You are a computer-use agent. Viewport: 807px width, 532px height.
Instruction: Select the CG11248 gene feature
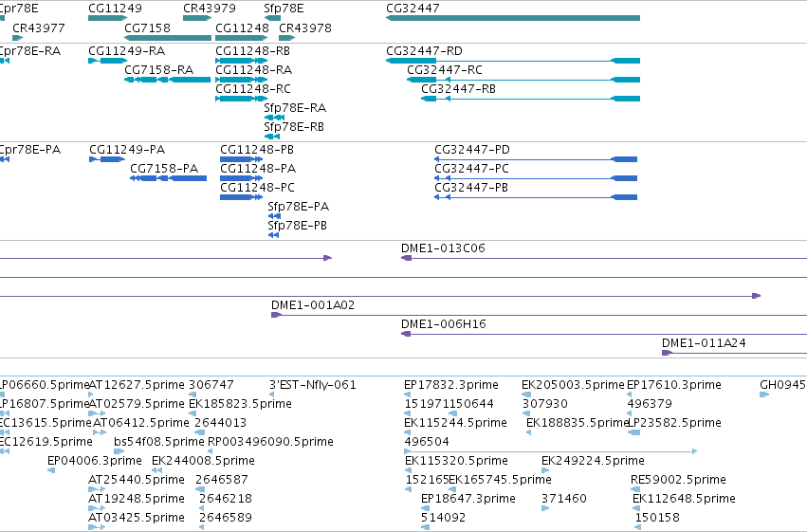pyautogui.click(x=242, y=38)
